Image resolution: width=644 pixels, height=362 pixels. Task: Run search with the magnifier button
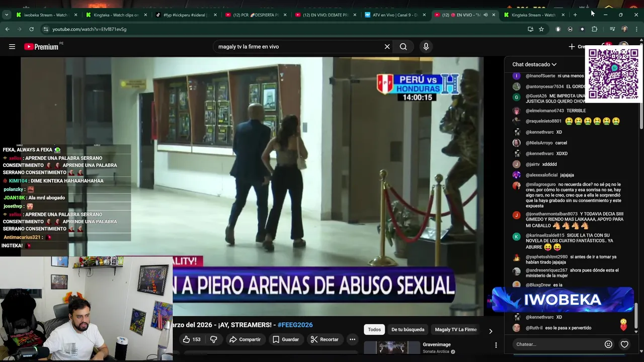[x=403, y=47]
